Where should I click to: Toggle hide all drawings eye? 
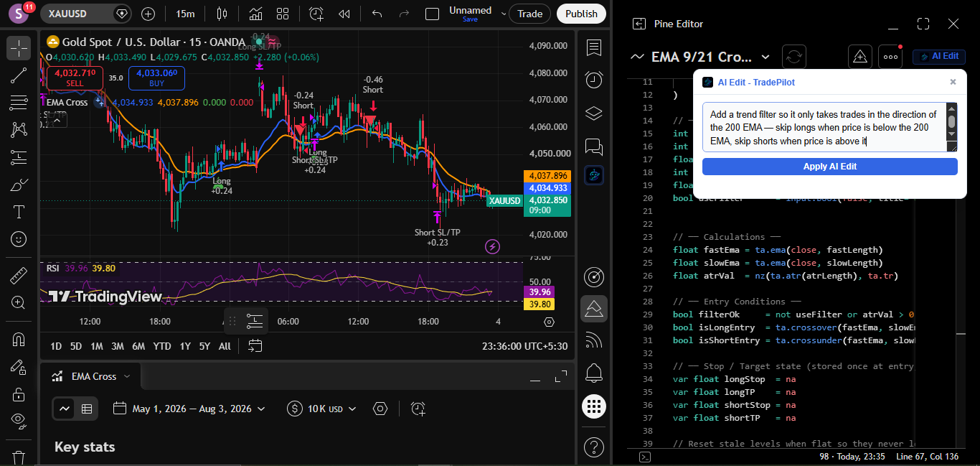click(x=19, y=421)
